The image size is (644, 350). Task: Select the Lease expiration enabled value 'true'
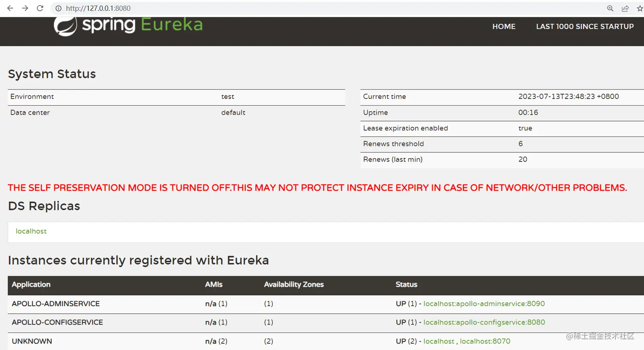[x=525, y=128]
